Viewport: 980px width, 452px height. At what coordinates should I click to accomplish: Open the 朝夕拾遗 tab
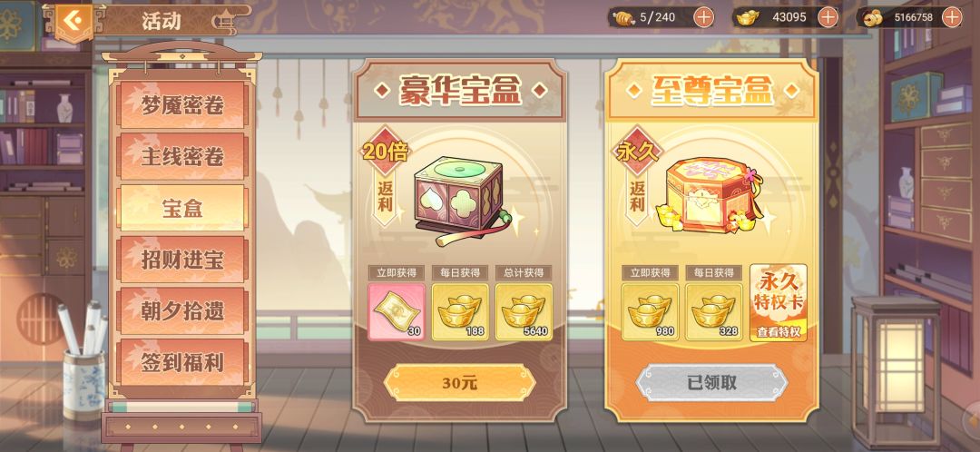click(x=182, y=310)
